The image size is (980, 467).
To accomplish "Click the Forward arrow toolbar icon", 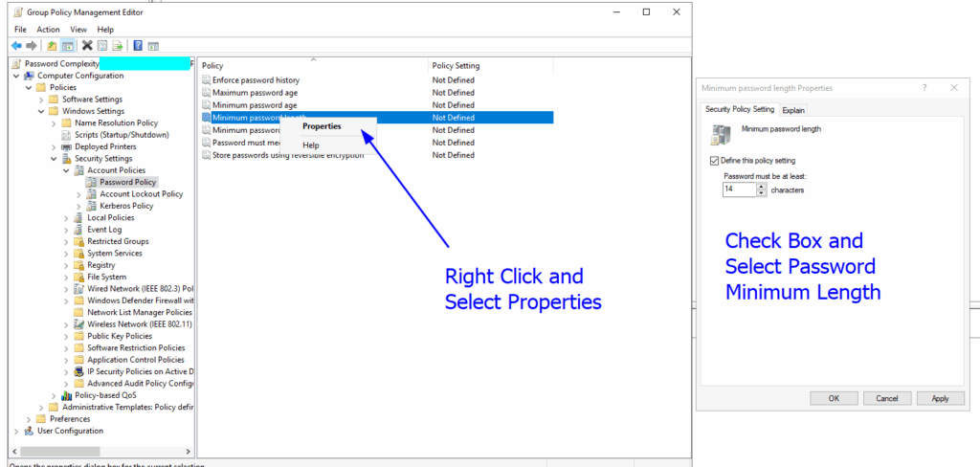I will click(x=32, y=45).
